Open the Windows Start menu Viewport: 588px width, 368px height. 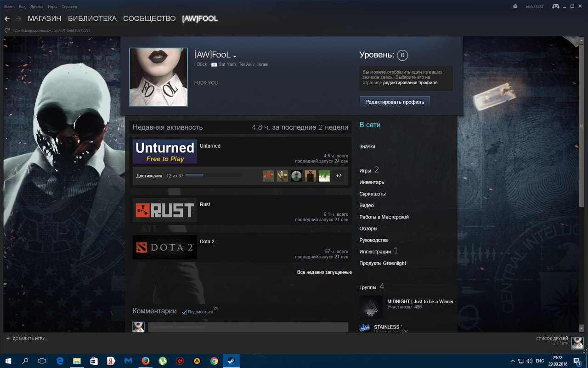tap(9, 361)
